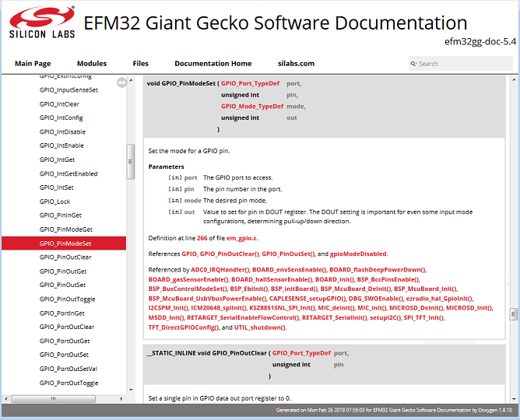The width and height of the screenshot is (520, 420).
Task: Select GPIO_PinOutToggle in the sidebar
Action: (67, 299)
